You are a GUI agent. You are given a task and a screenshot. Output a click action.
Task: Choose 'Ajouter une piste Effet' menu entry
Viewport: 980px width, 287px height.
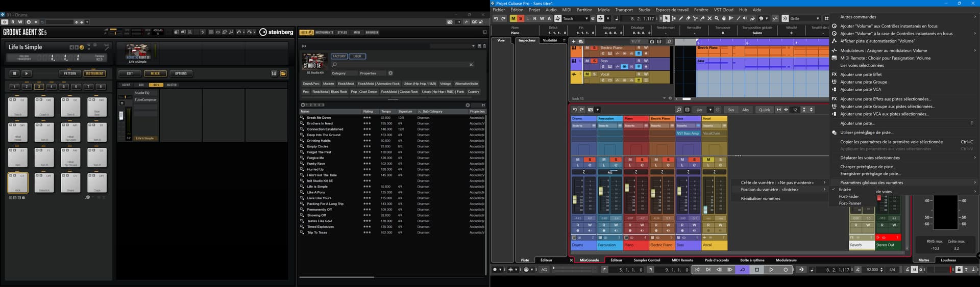coord(861,74)
